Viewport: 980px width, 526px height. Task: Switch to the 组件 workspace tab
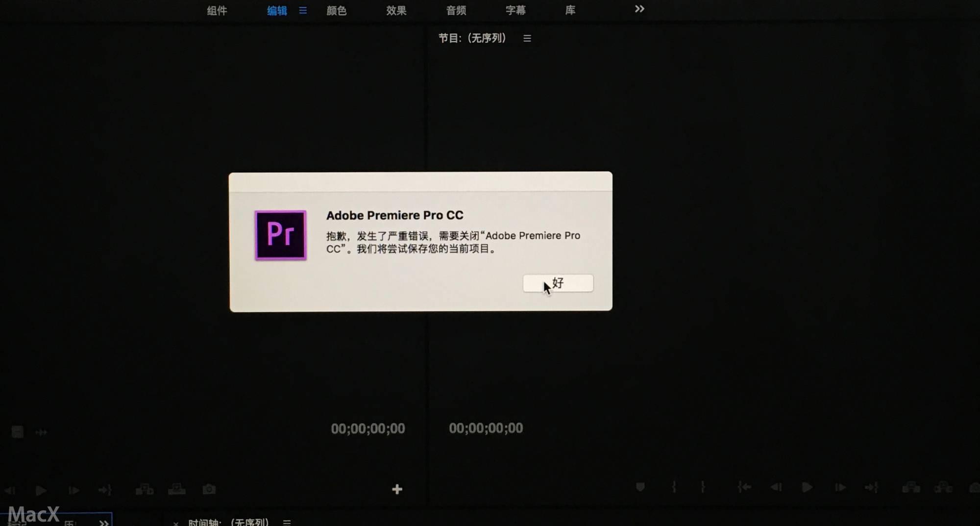(x=217, y=11)
